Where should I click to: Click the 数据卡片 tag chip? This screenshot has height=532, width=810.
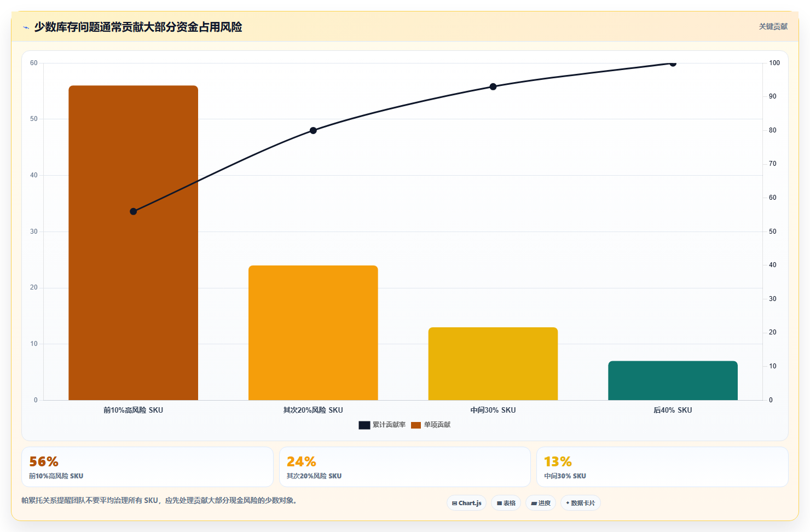coord(580,503)
